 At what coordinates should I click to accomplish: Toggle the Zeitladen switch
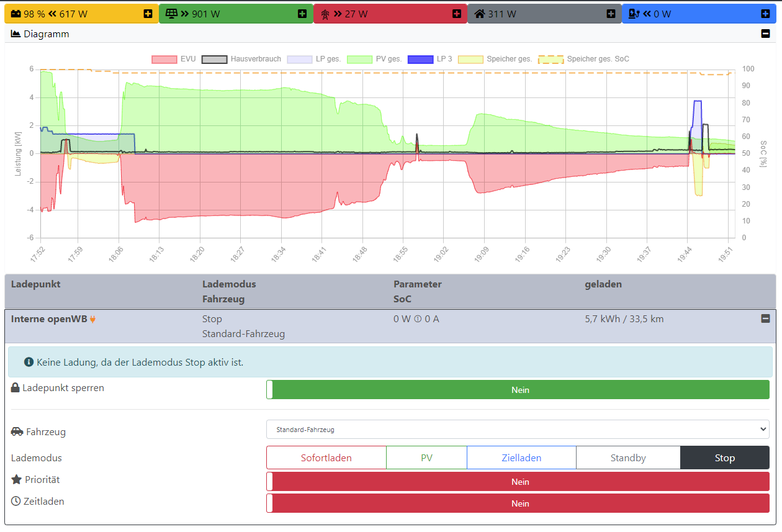[518, 503]
